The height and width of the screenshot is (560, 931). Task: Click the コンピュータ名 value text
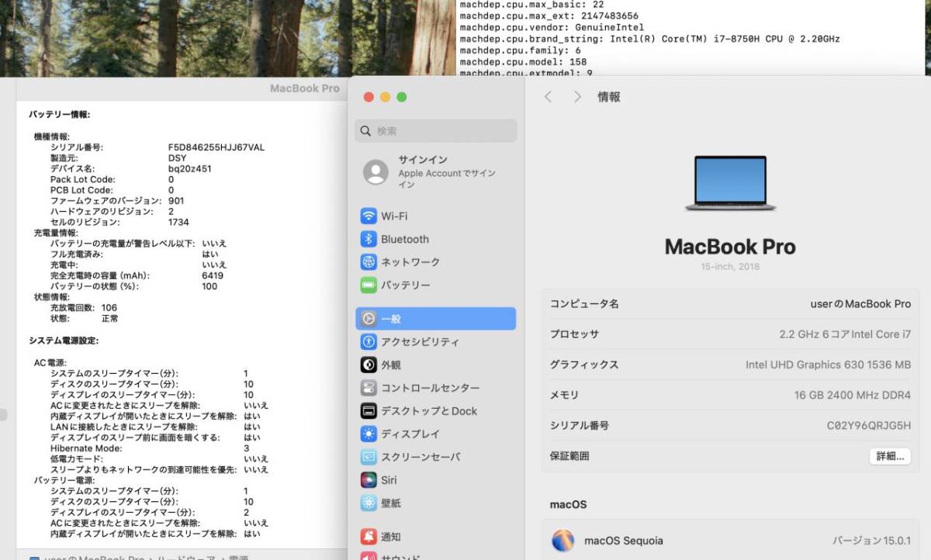(x=860, y=304)
